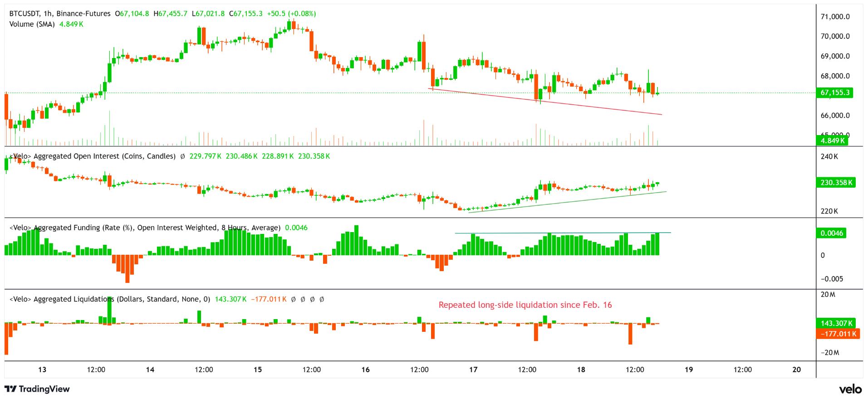Click the date label 18 on time axis
868x398 pixels.
click(x=581, y=370)
